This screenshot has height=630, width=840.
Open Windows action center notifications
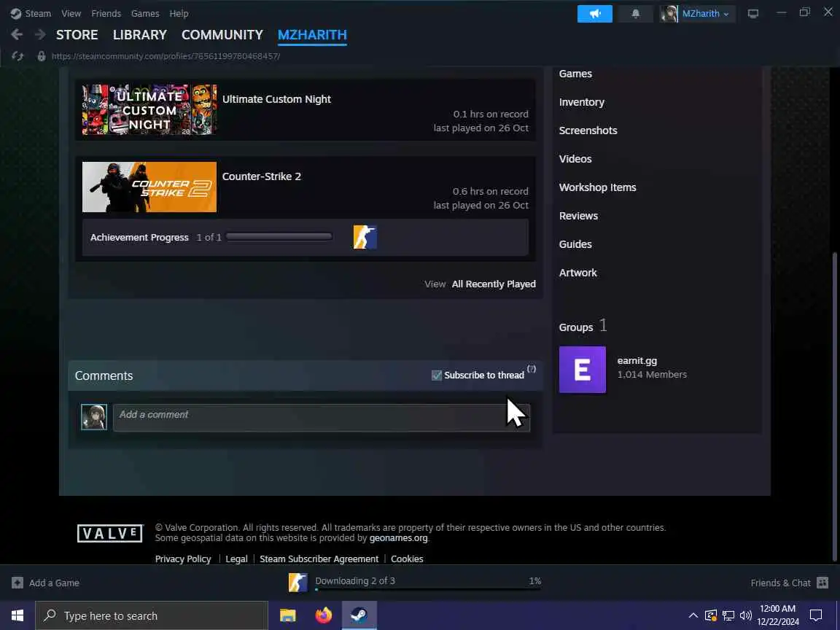tap(816, 615)
